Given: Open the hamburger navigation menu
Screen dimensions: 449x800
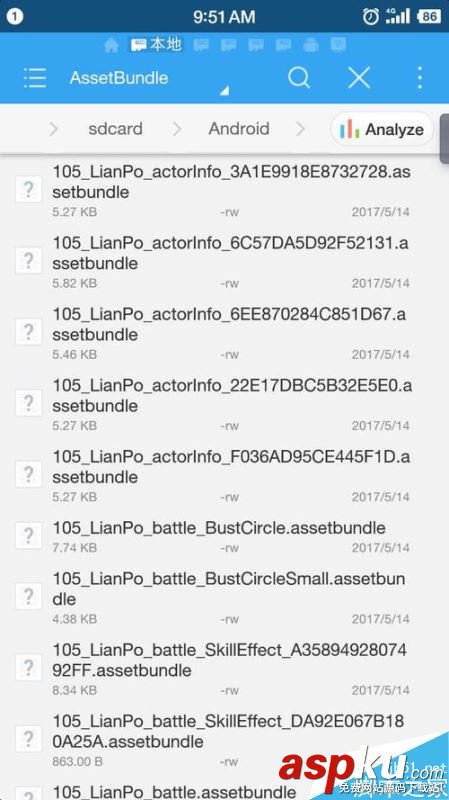Looking at the screenshot, I should tap(35, 78).
